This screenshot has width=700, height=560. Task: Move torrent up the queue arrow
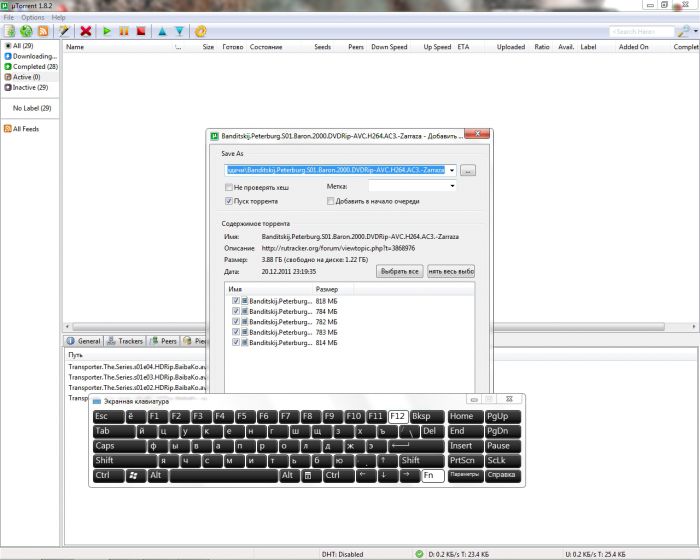(162, 31)
